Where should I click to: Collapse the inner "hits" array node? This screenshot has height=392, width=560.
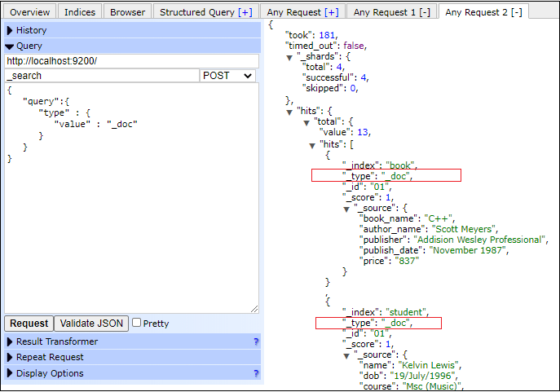(x=312, y=146)
